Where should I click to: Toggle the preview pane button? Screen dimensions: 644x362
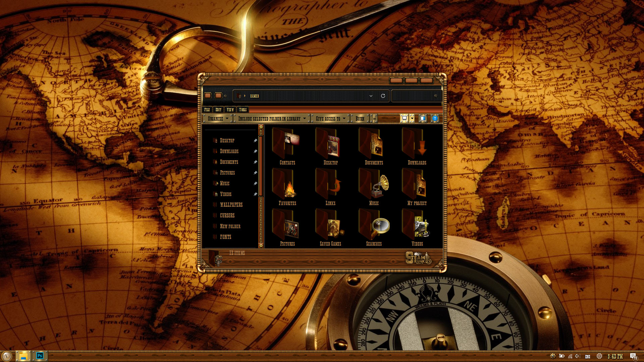click(x=423, y=118)
